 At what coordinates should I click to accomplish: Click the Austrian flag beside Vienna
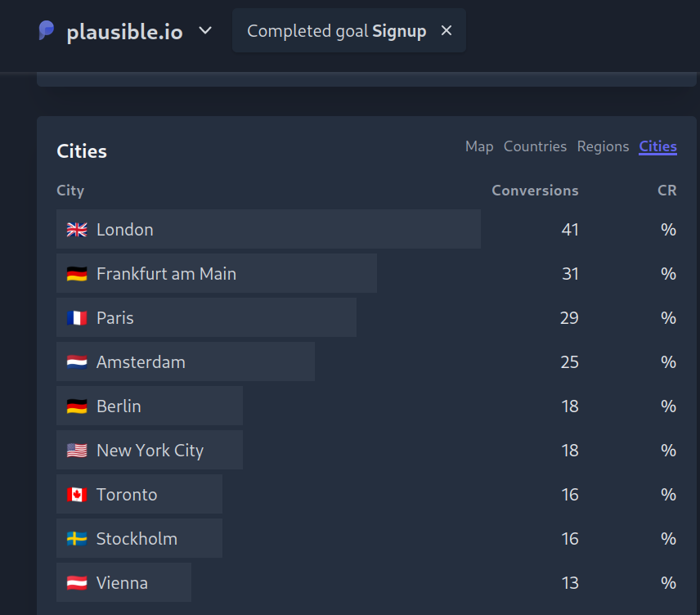[76, 582]
